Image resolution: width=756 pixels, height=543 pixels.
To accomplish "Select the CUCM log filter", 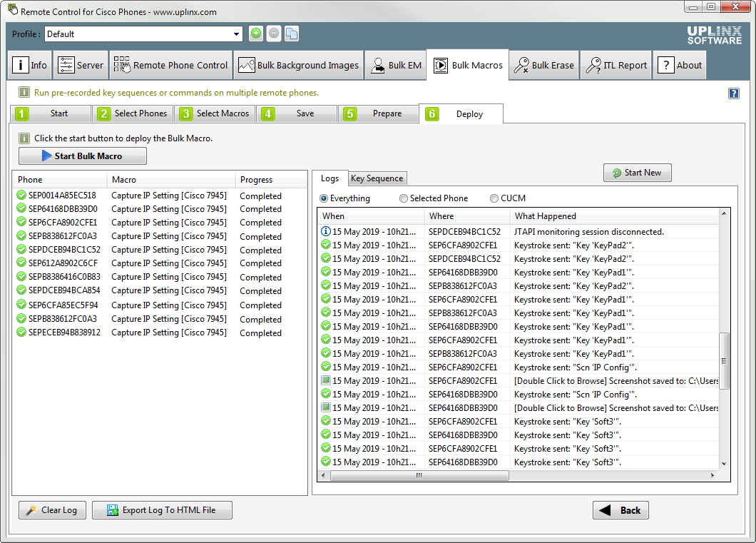I will tap(508, 198).
